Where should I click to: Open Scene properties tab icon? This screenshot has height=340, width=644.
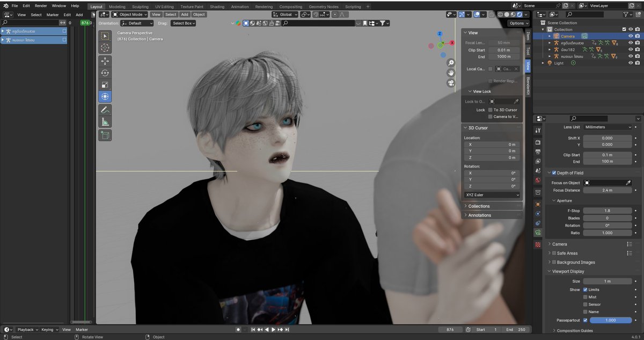(x=538, y=171)
